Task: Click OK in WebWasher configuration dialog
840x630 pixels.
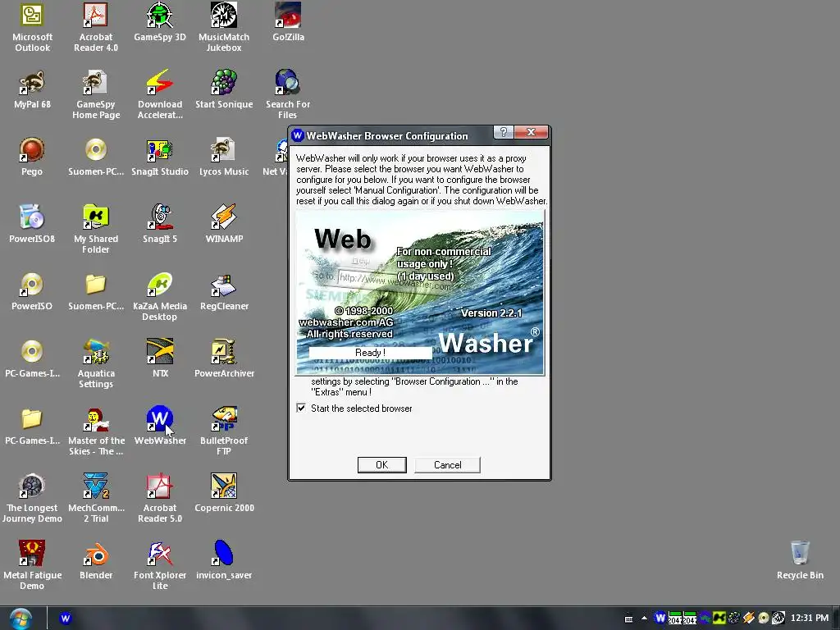Action: tap(382, 465)
